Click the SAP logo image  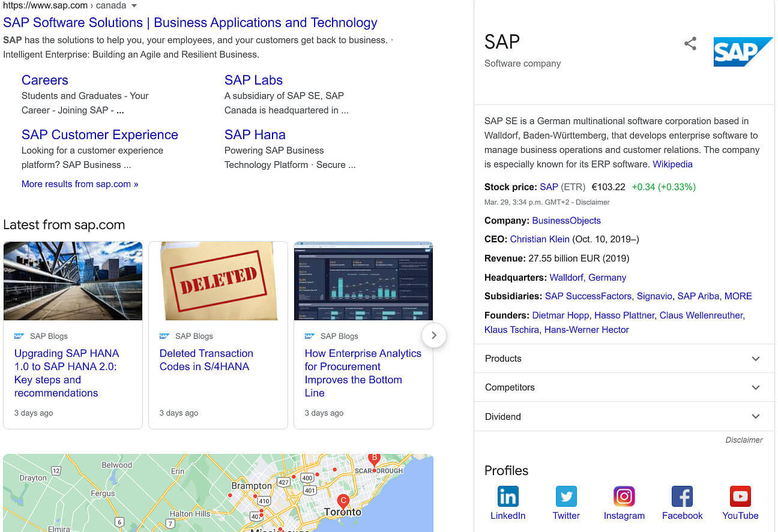coord(743,52)
